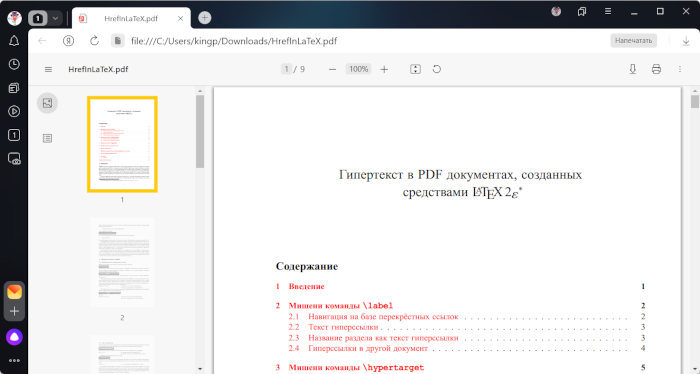700x374 pixels.
Task: Open the browser hamburger menu in the title bar
Action: (x=608, y=12)
